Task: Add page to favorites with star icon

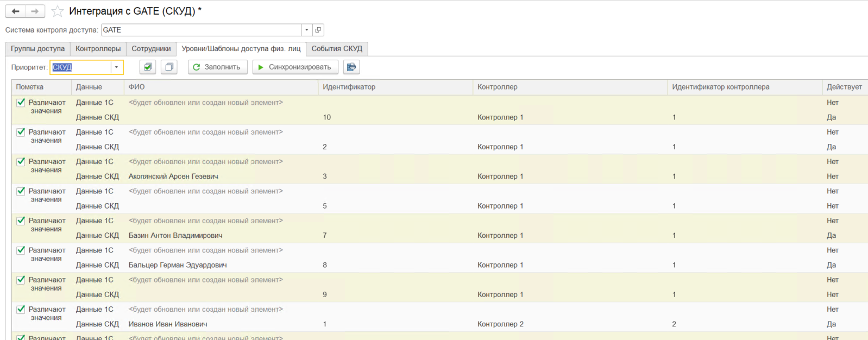Action: pyautogui.click(x=58, y=11)
